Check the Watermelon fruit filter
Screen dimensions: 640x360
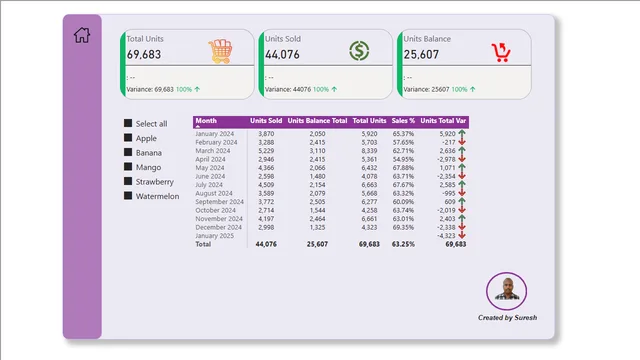tap(128, 196)
